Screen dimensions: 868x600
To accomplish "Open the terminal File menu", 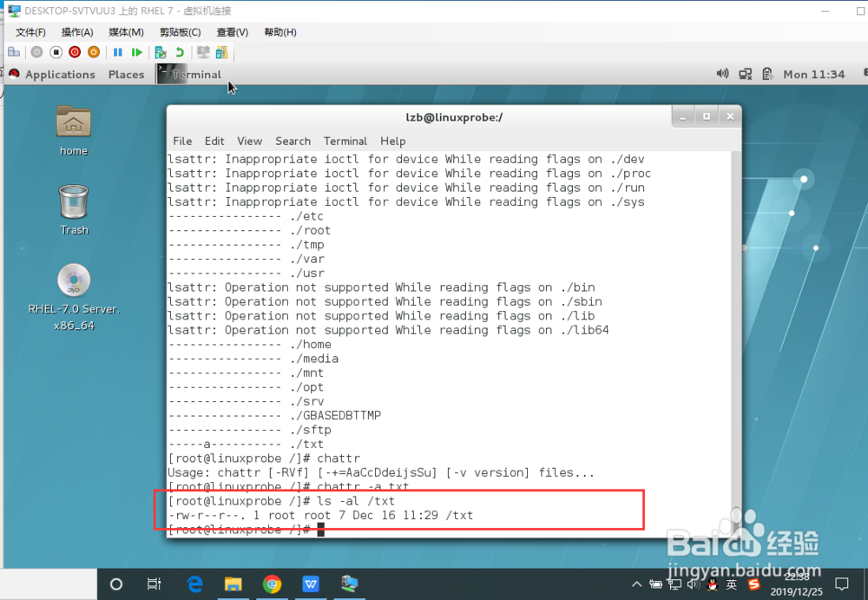I will point(182,142).
